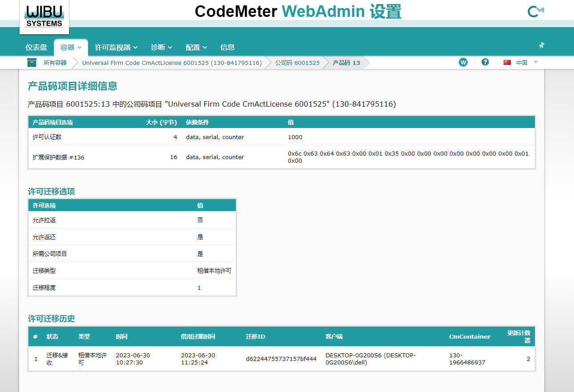Click the 迁移ID column header

click(255, 336)
